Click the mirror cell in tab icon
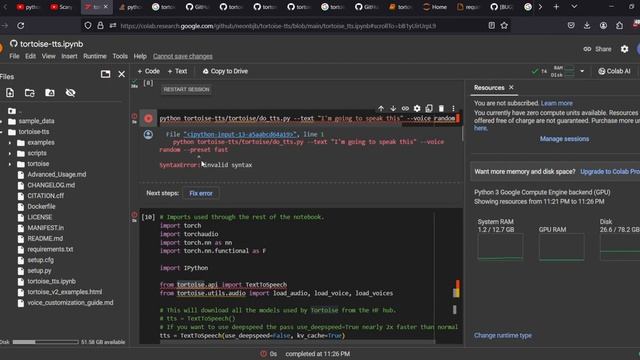Image resolution: width=640 pixels, height=360 pixels. (x=429, y=109)
